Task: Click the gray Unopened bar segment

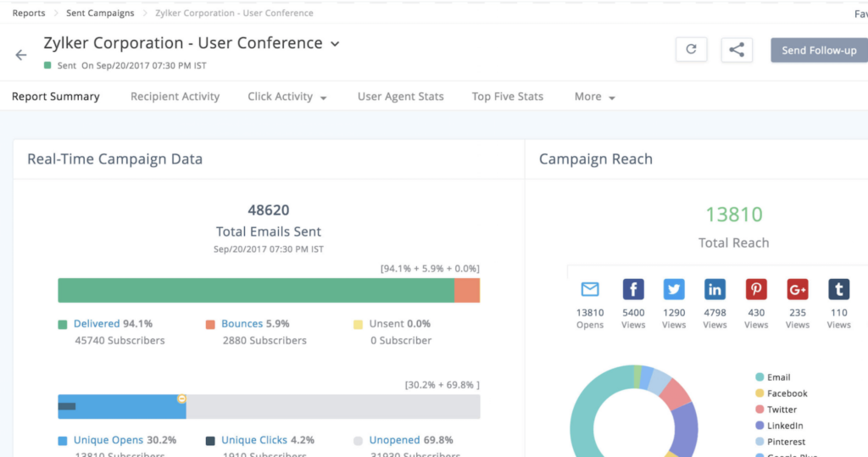Action: click(332, 407)
